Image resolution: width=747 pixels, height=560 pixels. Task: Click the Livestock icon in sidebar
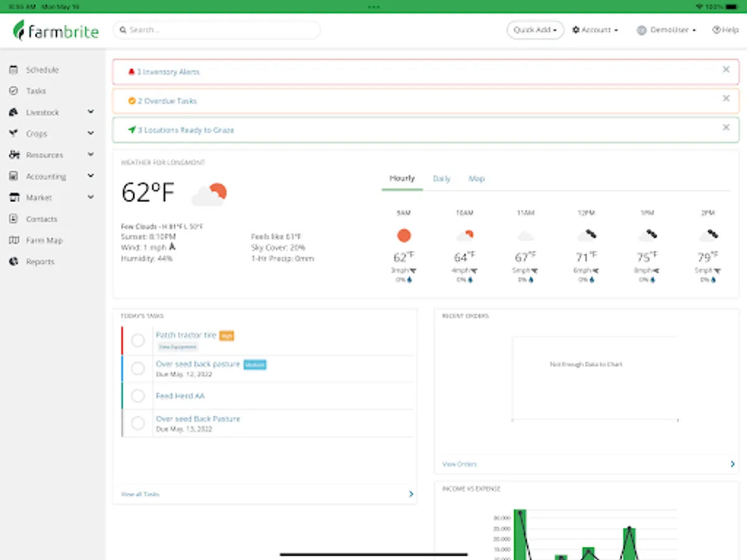point(13,113)
